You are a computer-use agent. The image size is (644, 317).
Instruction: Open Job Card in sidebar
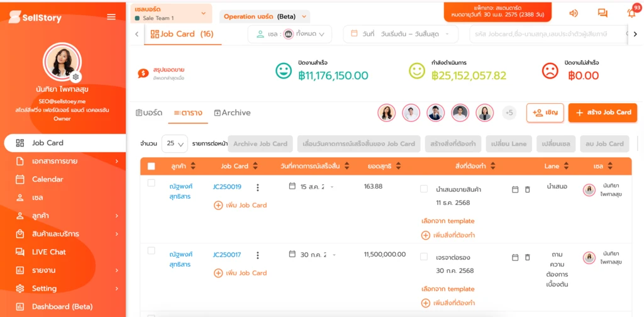pyautogui.click(x=65, y=143)
